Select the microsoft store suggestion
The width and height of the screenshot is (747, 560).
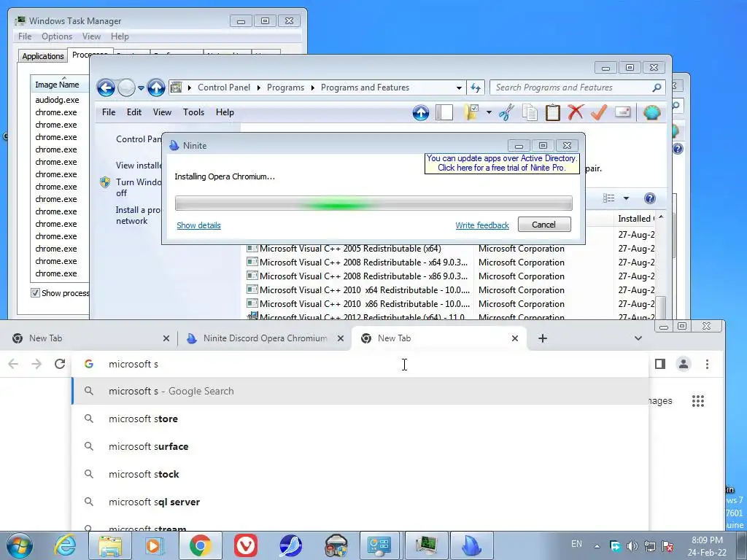(360, 419)
